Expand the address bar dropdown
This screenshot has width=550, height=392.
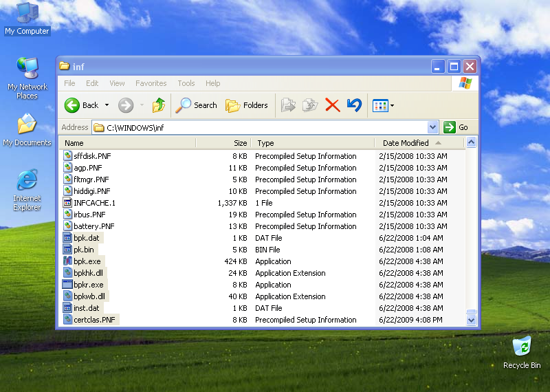click(x=433, y=127)
